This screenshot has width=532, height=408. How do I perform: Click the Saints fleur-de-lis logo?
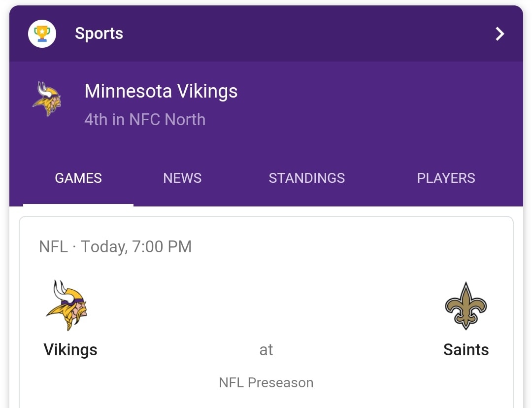pyautogui.click(x=466, y=306)
